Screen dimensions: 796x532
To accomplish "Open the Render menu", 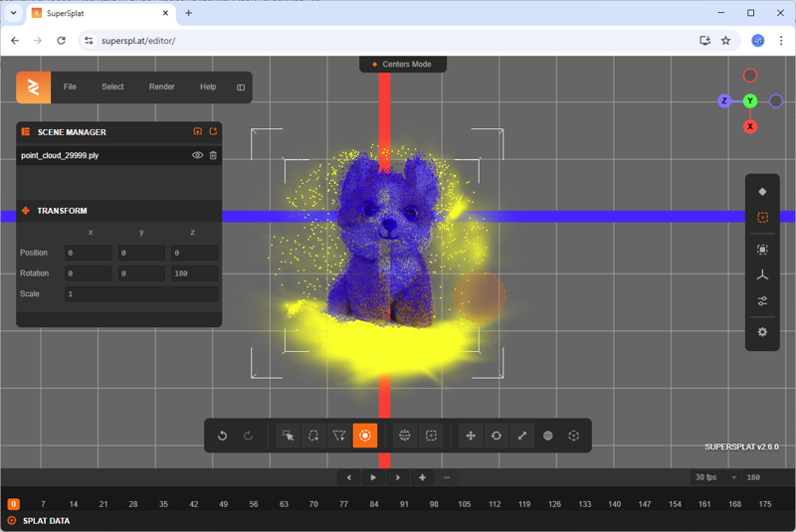I will pyautogui.click(x=161, y=88).
